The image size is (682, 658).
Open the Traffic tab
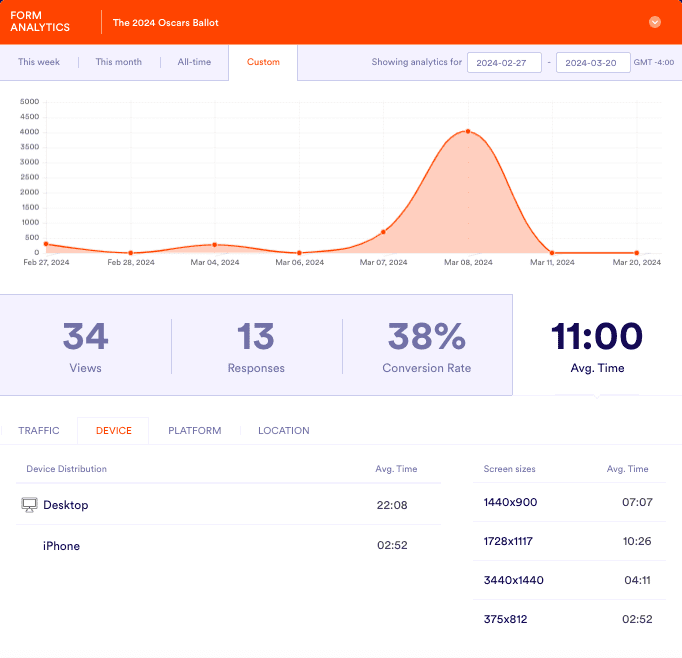click(x=38, y=431)
